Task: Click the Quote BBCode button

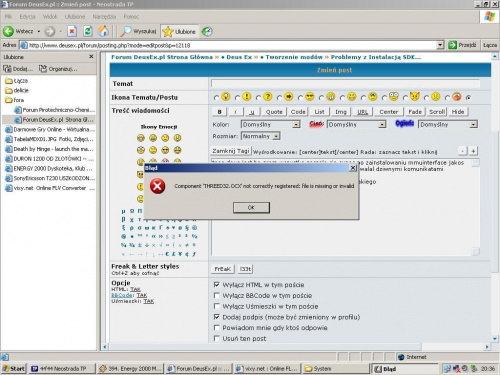Action: point(274,112)
